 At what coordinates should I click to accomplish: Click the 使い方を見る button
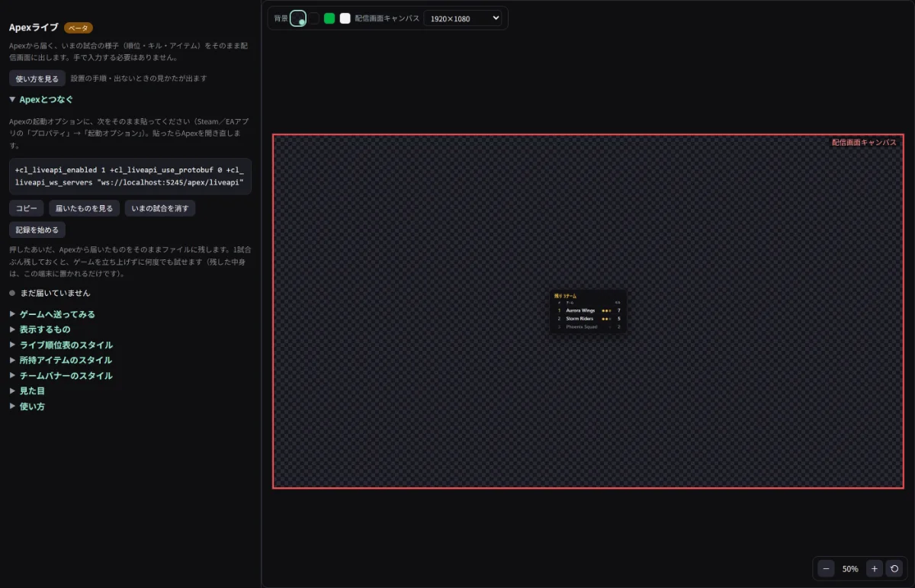[37, 79]
